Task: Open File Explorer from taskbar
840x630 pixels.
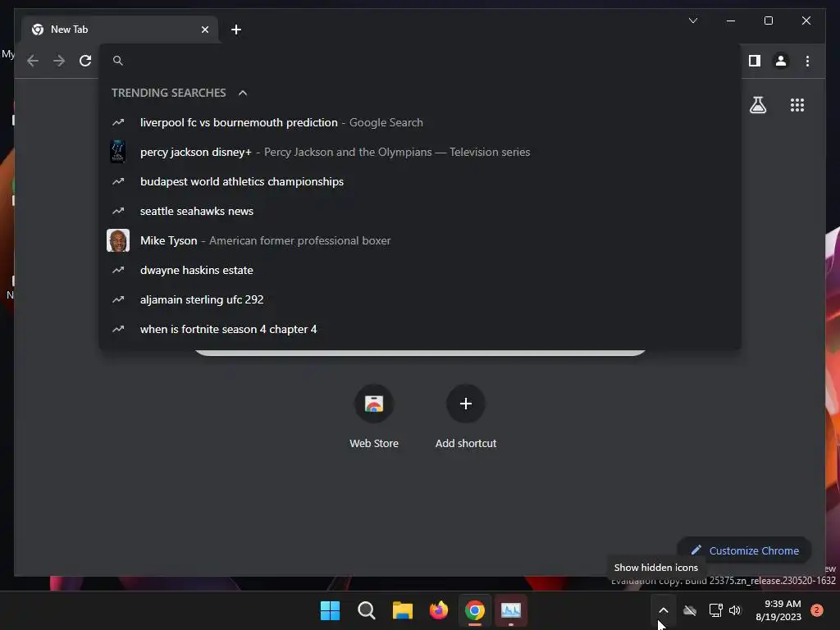Action: point(402,610)
